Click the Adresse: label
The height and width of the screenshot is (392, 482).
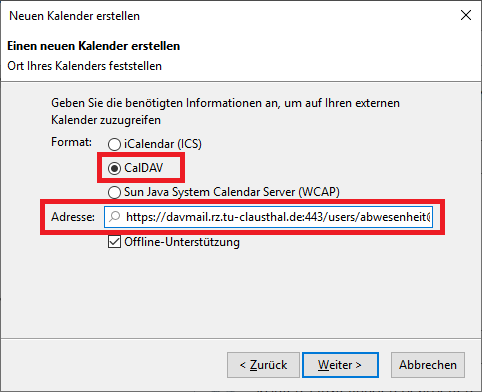[73, 217]
